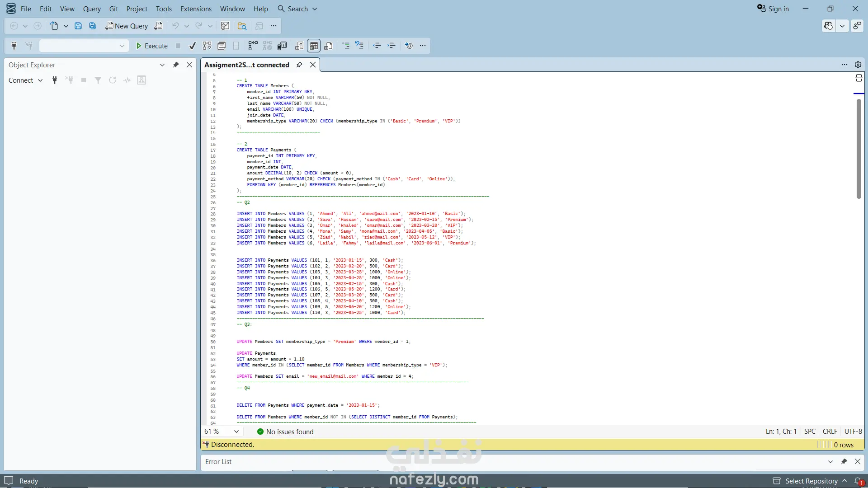Open Object Explorer window position dropdown
This screenshot has height=488, width=868.
coord(162,65)
